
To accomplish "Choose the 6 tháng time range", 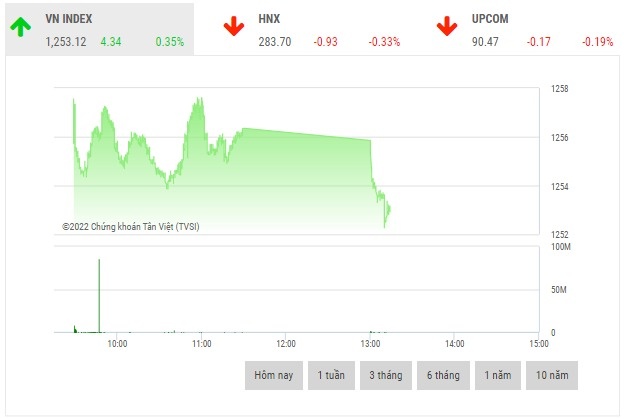I will (442, 375).
